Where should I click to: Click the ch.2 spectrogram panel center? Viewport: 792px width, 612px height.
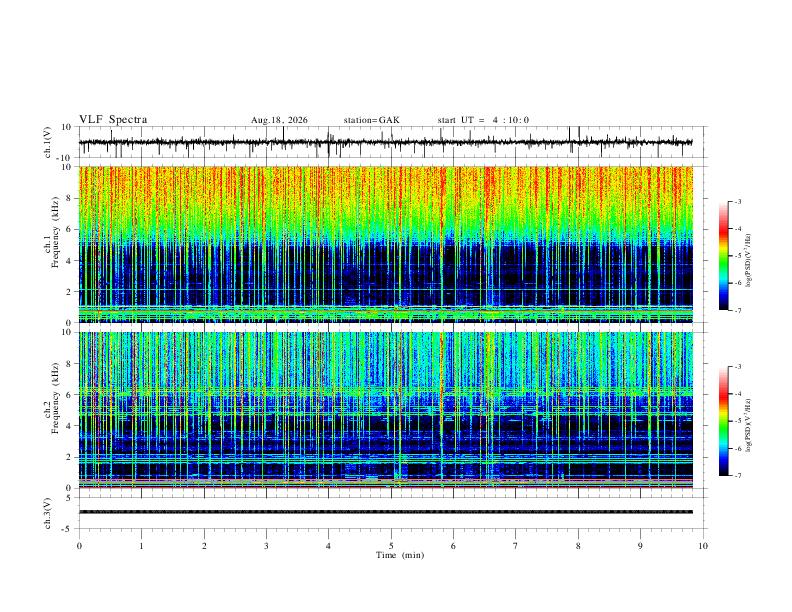pos(386,410)
